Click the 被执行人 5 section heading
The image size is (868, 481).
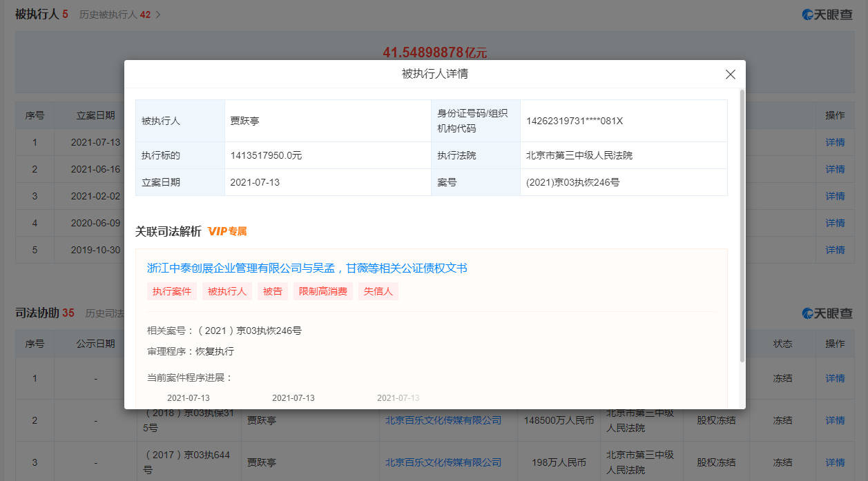(x=41, y=14)
